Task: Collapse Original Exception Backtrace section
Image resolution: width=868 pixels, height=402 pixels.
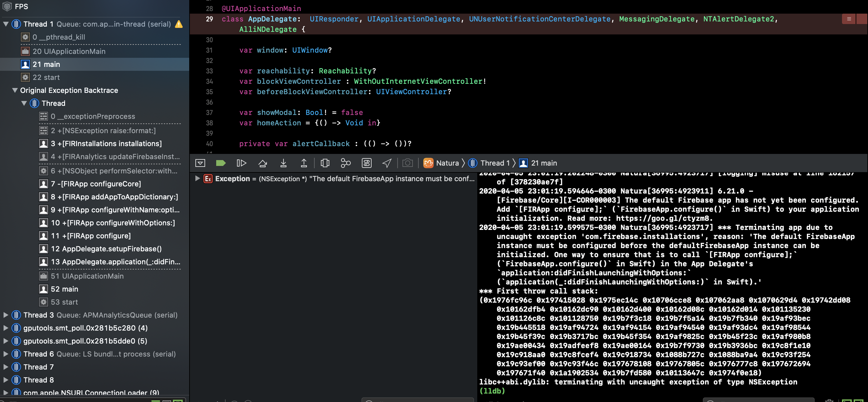Action: click(15, 91)
